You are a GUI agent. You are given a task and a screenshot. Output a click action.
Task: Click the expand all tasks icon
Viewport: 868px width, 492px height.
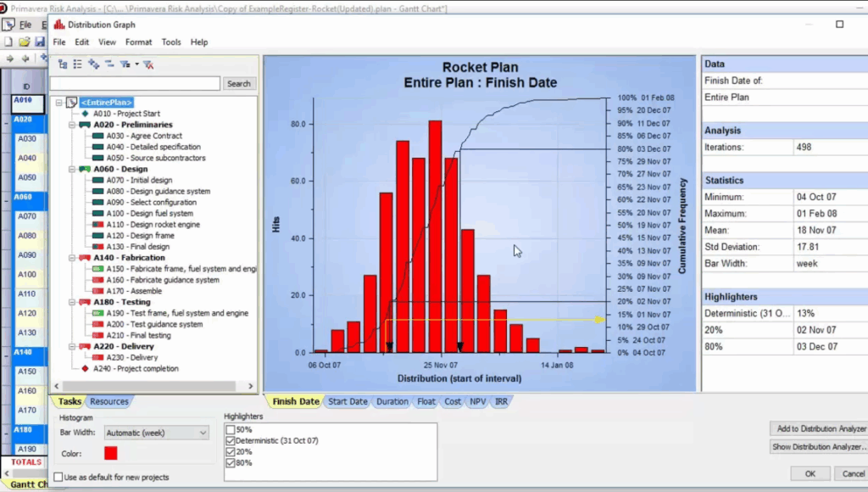(x=93, y=64)
